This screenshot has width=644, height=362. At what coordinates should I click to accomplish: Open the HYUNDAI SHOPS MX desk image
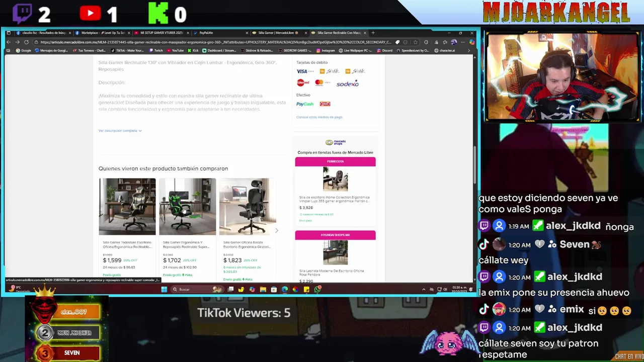[335, 252]
